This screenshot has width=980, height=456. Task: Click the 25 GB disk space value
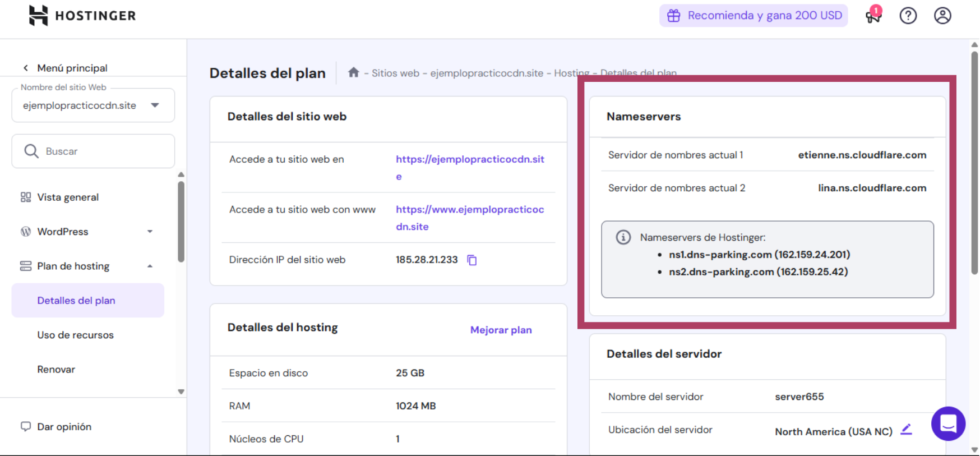(410, 373)
